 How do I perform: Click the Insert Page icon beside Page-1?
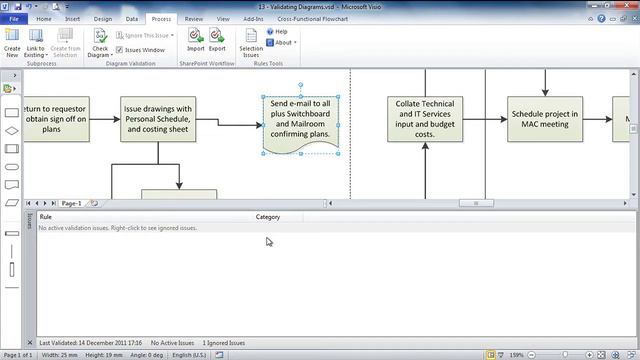pyautogui.click(x=94, y=203)
